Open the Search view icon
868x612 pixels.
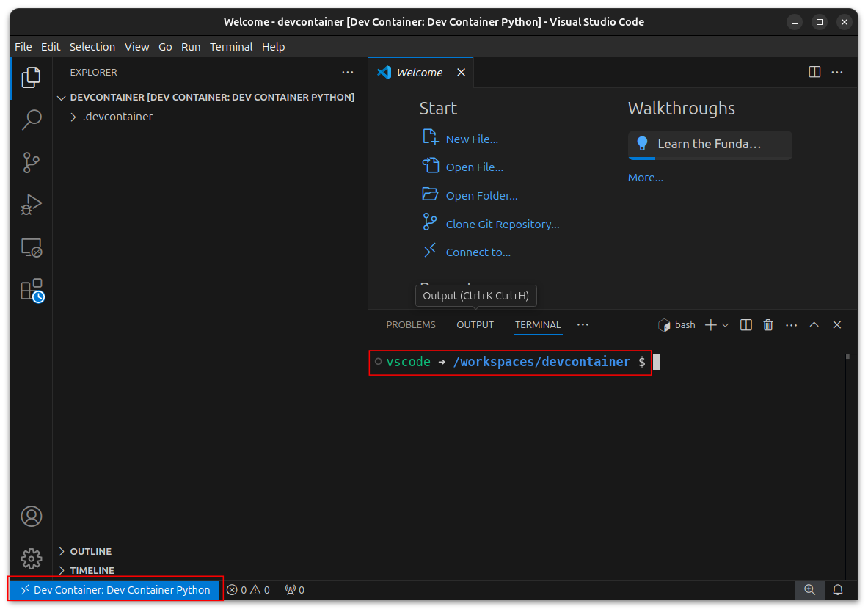31,120
